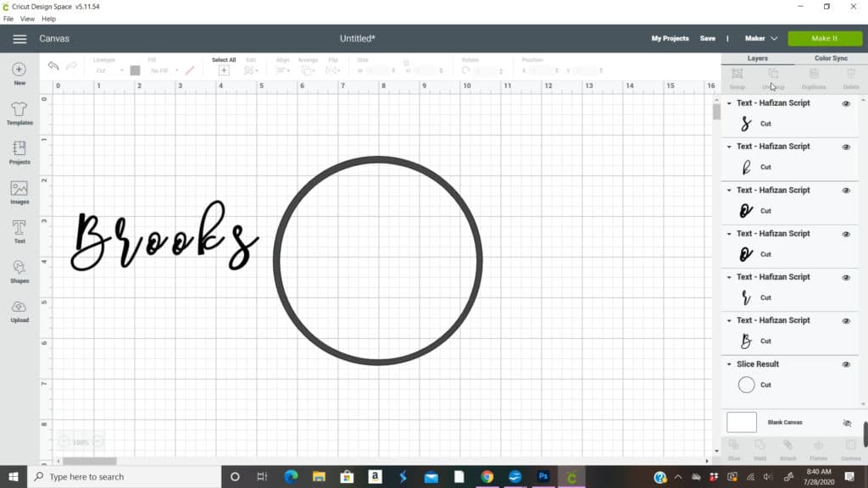Click the Select All icon
Screen dimensions: 868x488
click(224, 70)
